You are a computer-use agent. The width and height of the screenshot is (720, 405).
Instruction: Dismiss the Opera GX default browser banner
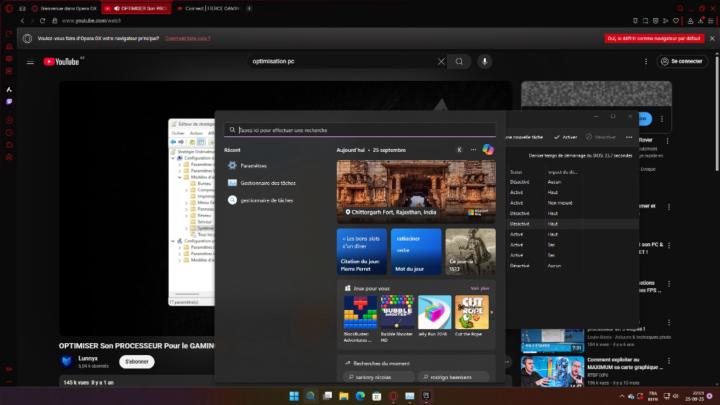click(712, 38)
